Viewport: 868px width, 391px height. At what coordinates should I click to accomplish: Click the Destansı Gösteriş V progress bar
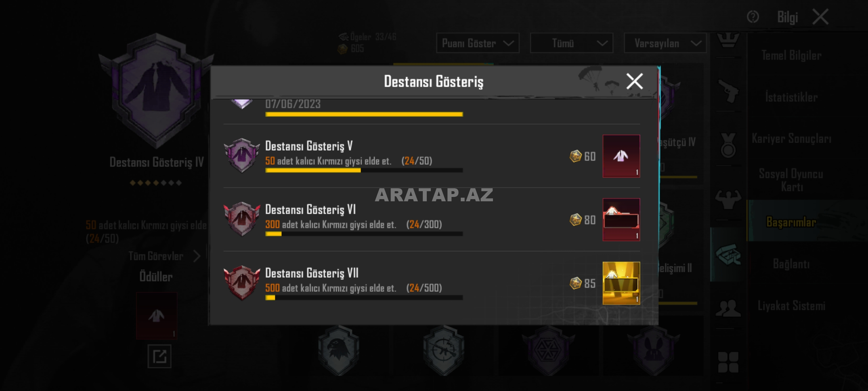pos(364,171)
